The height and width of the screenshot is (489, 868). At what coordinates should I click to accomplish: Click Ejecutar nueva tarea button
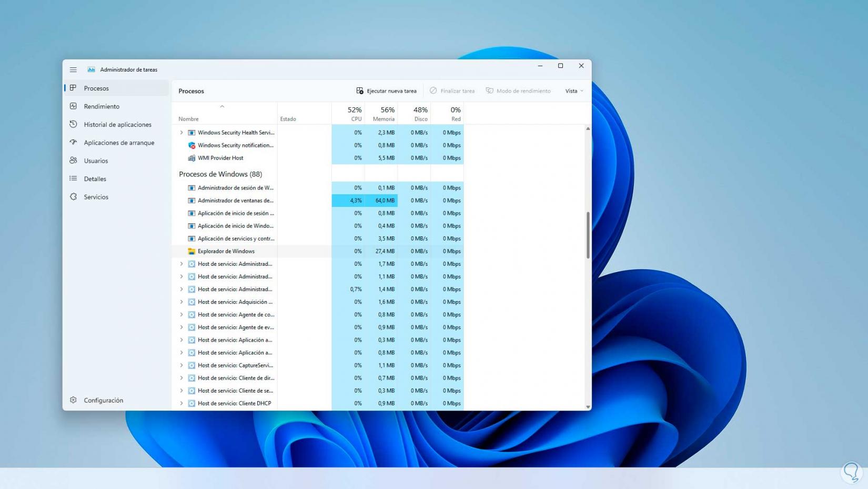386,91
